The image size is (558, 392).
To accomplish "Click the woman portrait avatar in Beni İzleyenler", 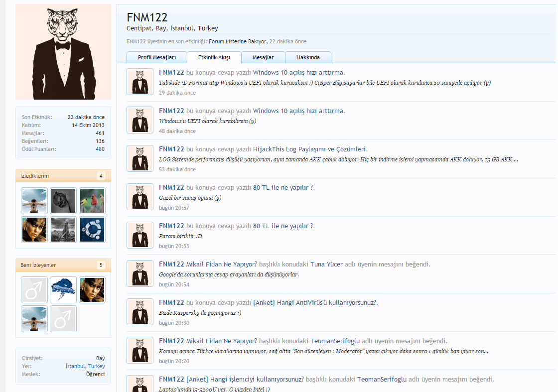I will point(92,289).
